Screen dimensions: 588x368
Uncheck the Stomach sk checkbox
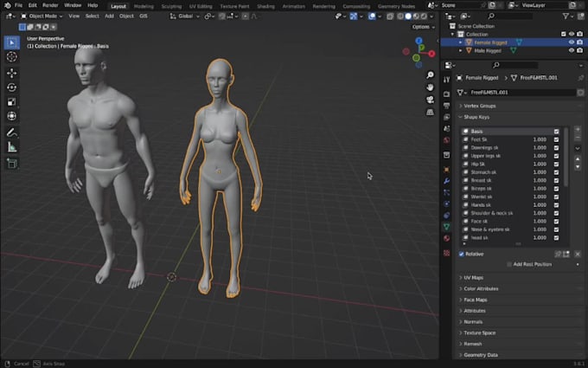(x=556, y=172)
